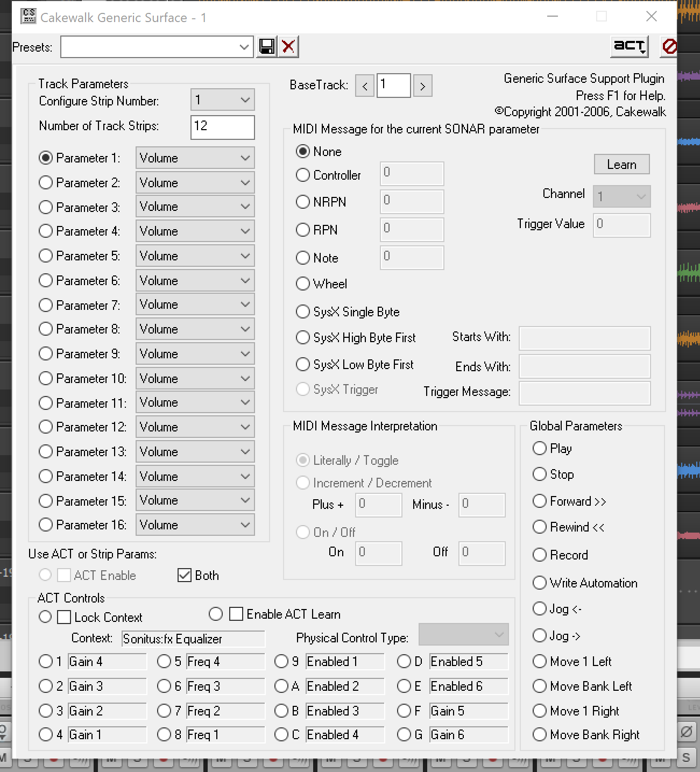Click the Cakewalk Generic Surface title bar icon
700x772 pixels.
pyautogui.click(x=28, y=17)
